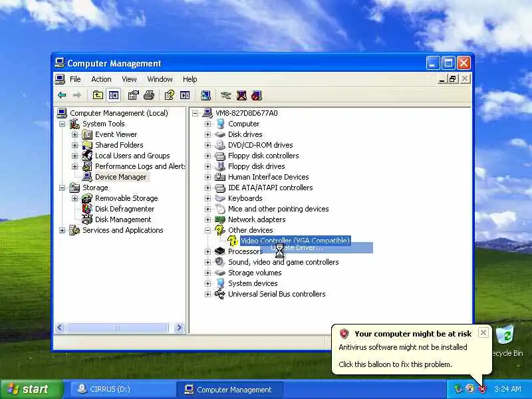Click the Universal Serial Bus controllers icon
Image resolution: width=532 pixels, height=399 pixels.
click(x=220, y=294)
